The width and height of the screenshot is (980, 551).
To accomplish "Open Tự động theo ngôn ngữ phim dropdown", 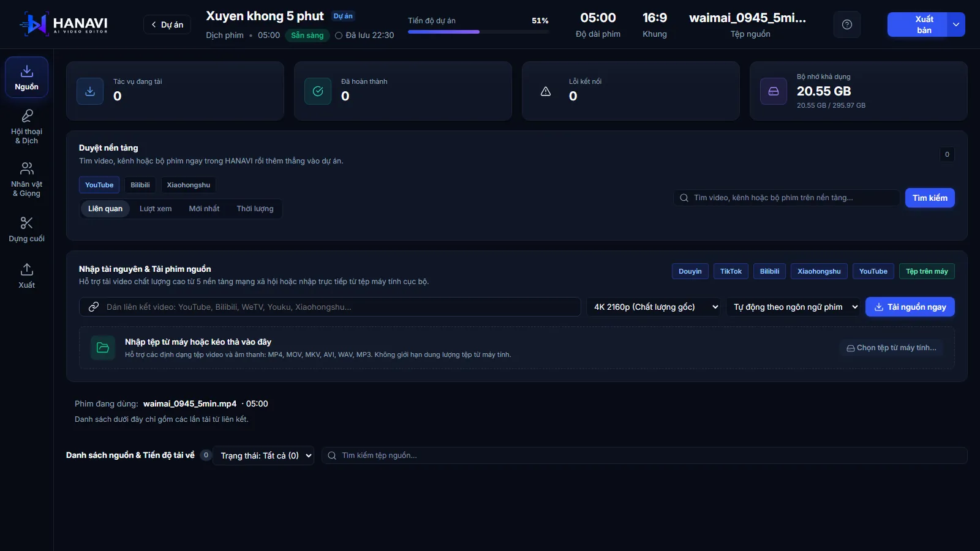I will tap(794, 307).
